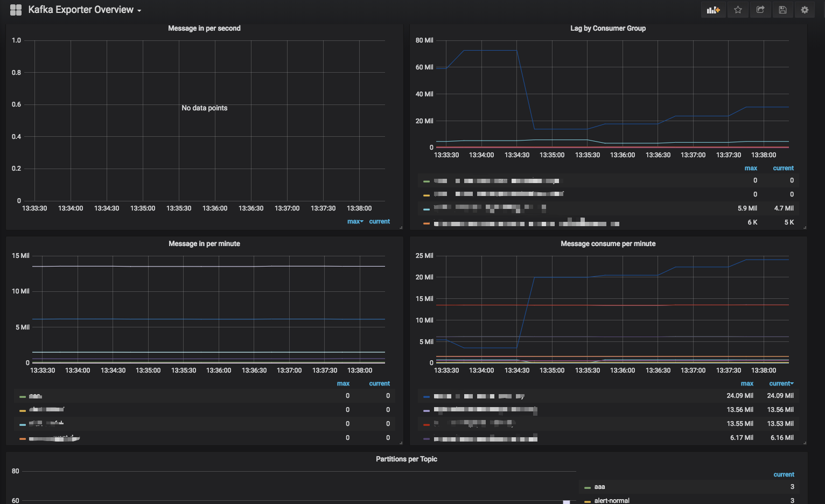Image resolution: width=825 pixels, height=504 pixels.
Task: Open the Lag by Consumer Group panel title
Action: click(608, 29)
